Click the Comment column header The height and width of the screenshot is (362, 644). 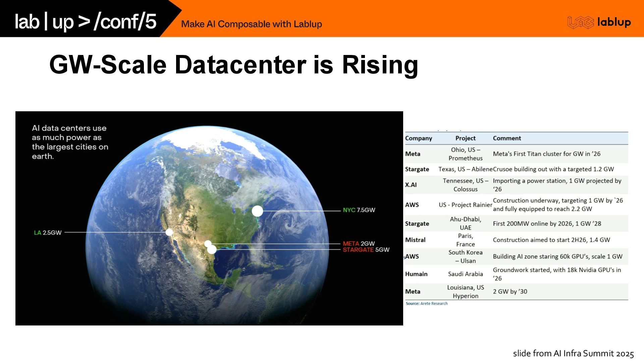(506, 138)
